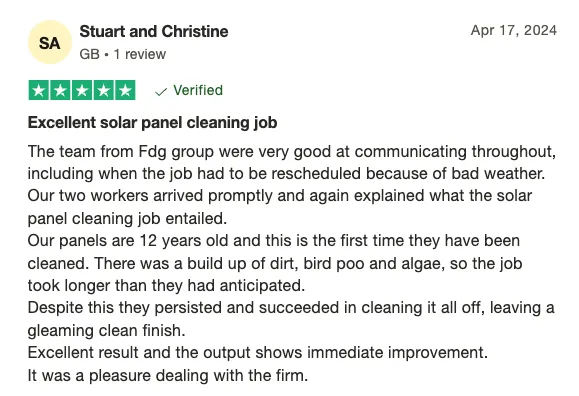Click the Apr 17, 2024 review date
Viewport: 579px width, 396px height.
(514, 30)
